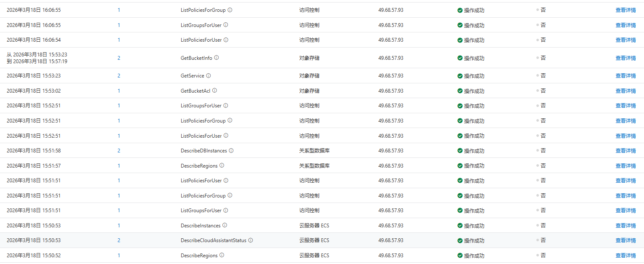Click 操作成功 status in the DescribeInstances row
Viewport: 644px width, 264px height.
pyautogui.click(x=474, y=226)
